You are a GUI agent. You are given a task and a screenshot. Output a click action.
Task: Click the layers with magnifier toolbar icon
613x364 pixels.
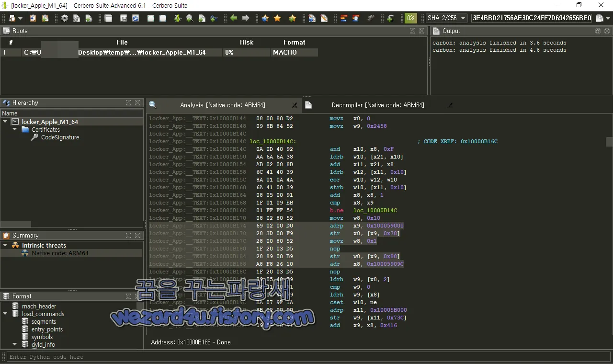pyautogui.click(x=356, y=18)
